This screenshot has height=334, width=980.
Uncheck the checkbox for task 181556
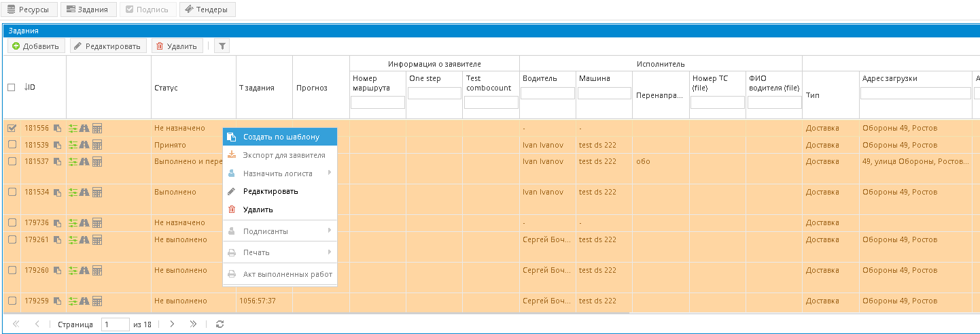pos(12,128)
